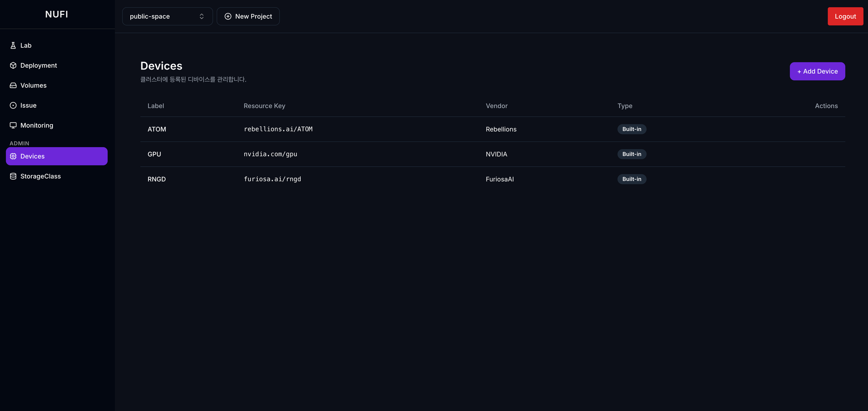The width and height of the screenshot is (868, 411).
Task: Click the NUFI logo
Action: click(56, 14)
